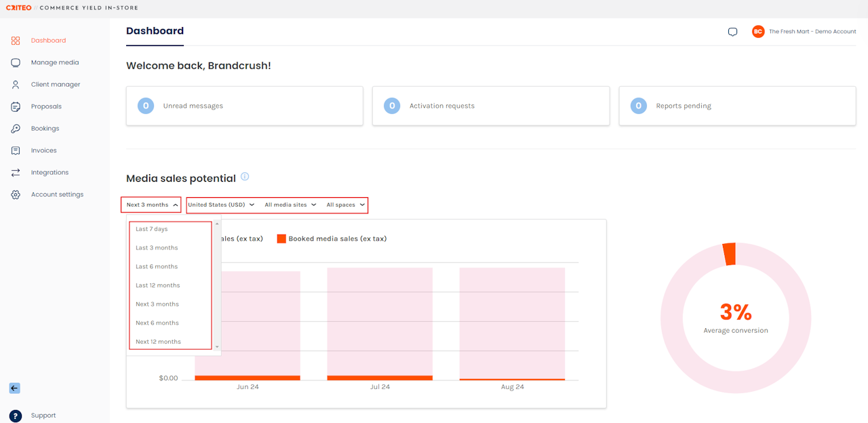Open the messages chat bubble icon
Viewport: 868px width, 423px height.
pyautogui.click(x=732, y=32)
